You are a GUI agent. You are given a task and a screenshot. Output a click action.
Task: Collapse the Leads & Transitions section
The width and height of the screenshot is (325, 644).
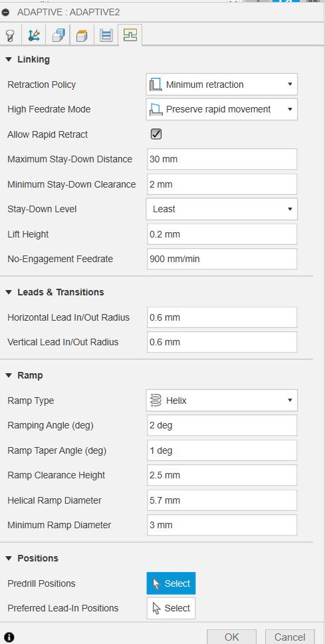9,293
